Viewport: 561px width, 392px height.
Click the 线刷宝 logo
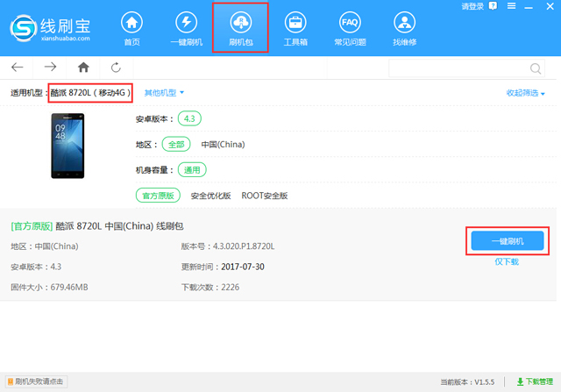point(51,28)
